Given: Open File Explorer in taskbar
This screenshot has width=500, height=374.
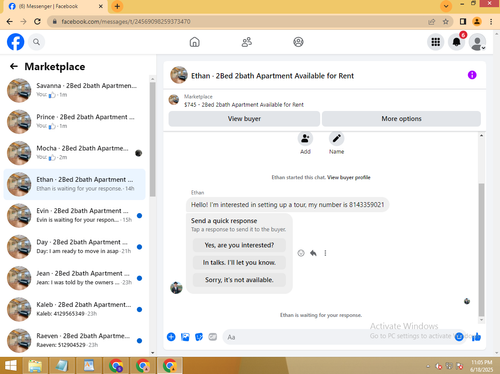Looking at the screenshot, I should 35,366.
